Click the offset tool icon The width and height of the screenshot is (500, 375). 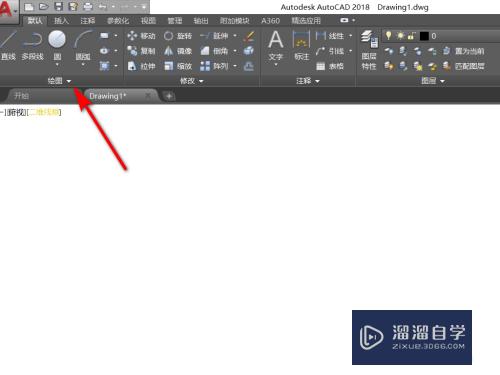(x=249, y=66)
